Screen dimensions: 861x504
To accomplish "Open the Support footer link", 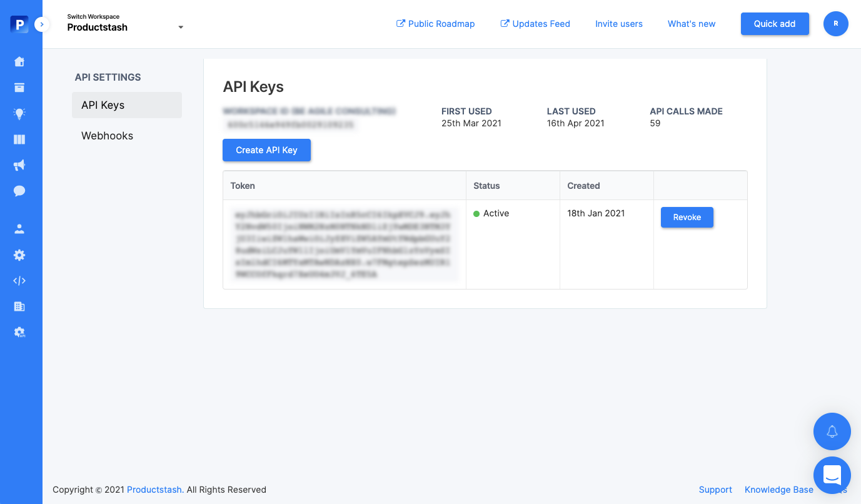I will coord(715,490).
